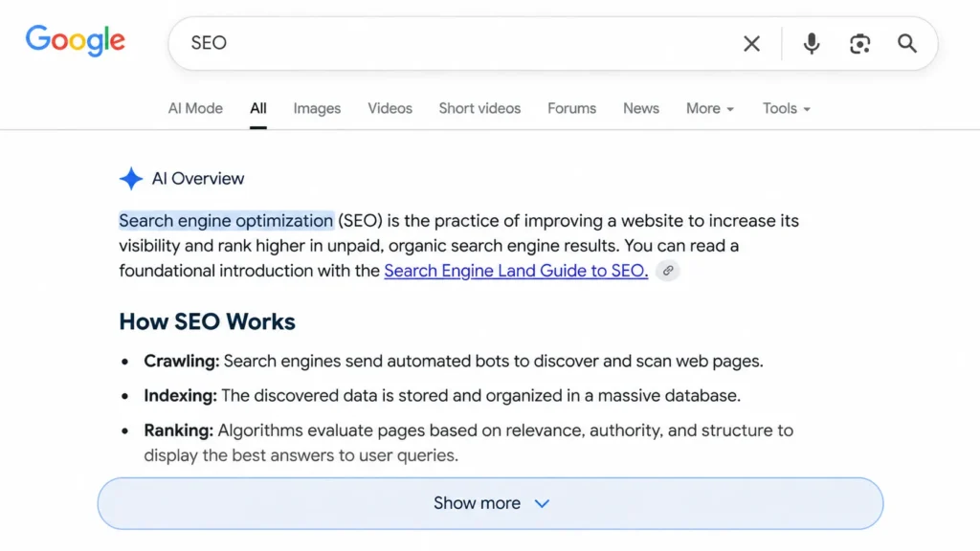This screenshot has height=551, width=980.
Task: Click the Google logo
Action: pyautogui.click(x=75, y=40)
